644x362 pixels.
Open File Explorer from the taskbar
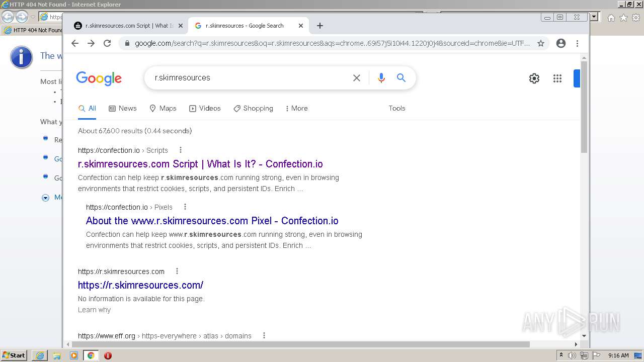(57, 355)
